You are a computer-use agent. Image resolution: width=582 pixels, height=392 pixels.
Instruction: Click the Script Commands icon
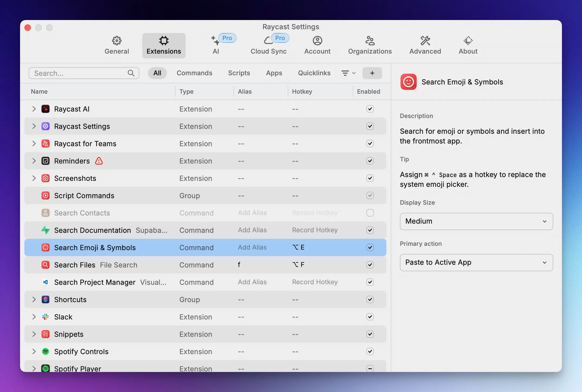tap(46, 195)
